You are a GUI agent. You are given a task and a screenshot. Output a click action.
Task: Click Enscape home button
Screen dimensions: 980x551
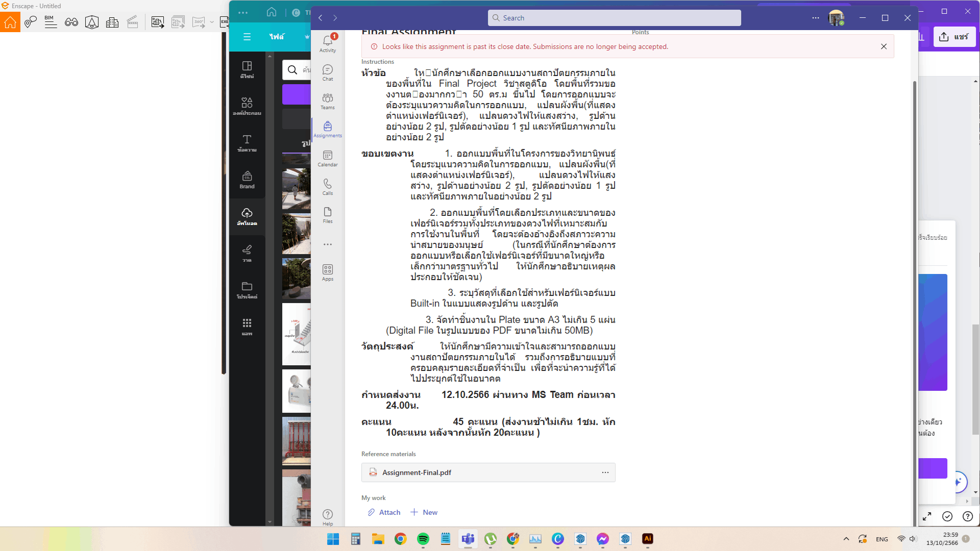click(10, 22)
